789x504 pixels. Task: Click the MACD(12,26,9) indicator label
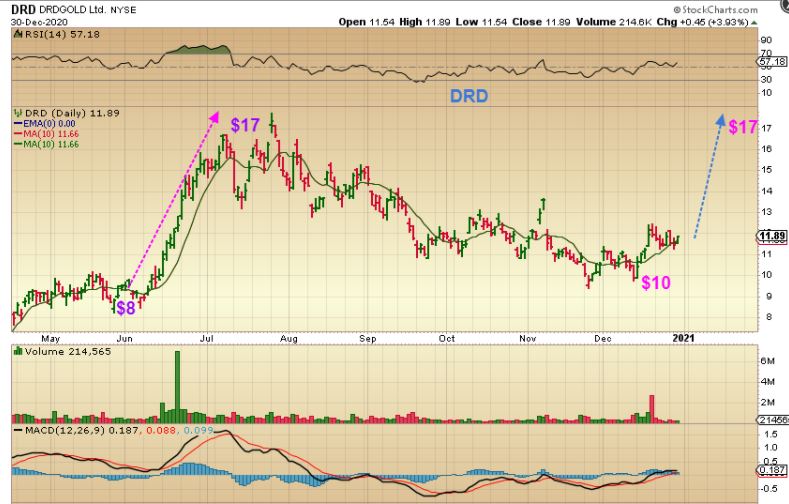pos(64,431)
